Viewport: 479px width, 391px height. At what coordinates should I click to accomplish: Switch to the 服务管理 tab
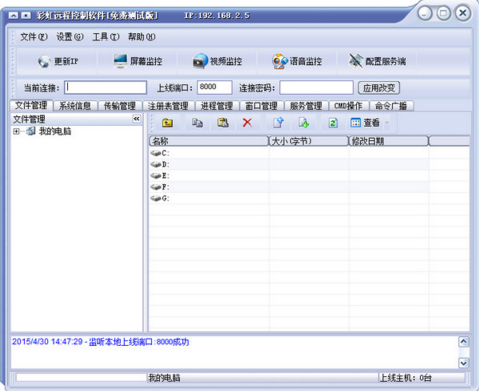pos(306,106)
